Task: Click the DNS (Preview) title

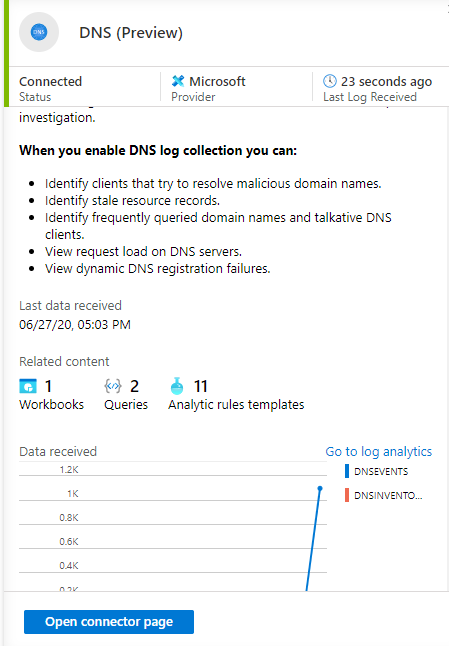Action: [131, 33]
